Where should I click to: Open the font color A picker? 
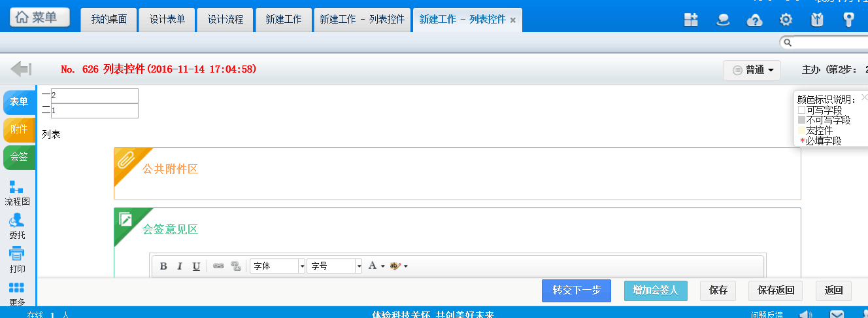[x=375, y=266]
